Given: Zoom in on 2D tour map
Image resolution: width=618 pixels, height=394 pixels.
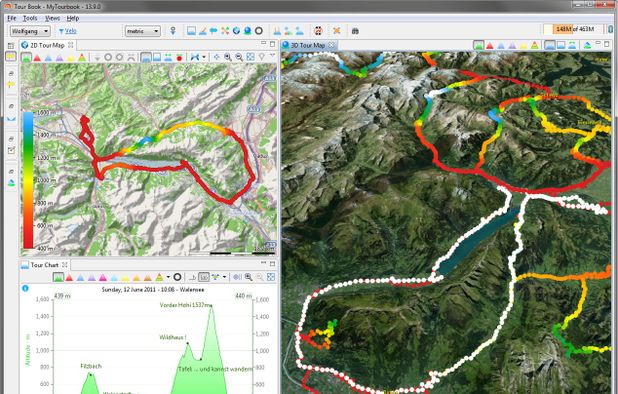Looking at the screenshot, I should tap(228, 58).
